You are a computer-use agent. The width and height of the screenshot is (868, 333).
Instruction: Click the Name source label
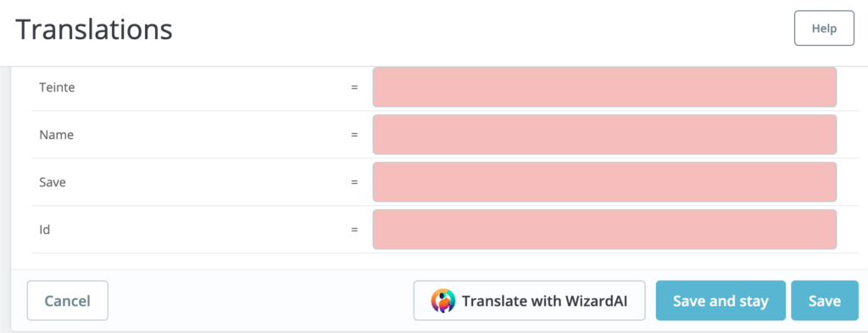point(57,135)
